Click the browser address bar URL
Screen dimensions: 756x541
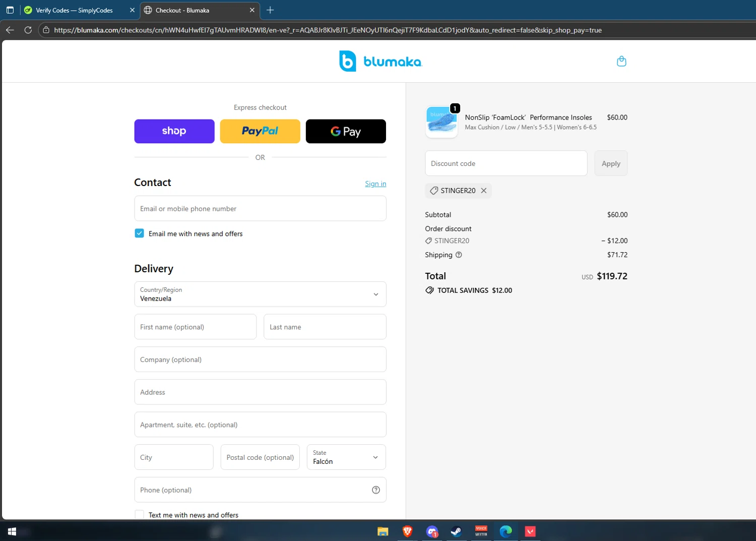click(328, 30)
